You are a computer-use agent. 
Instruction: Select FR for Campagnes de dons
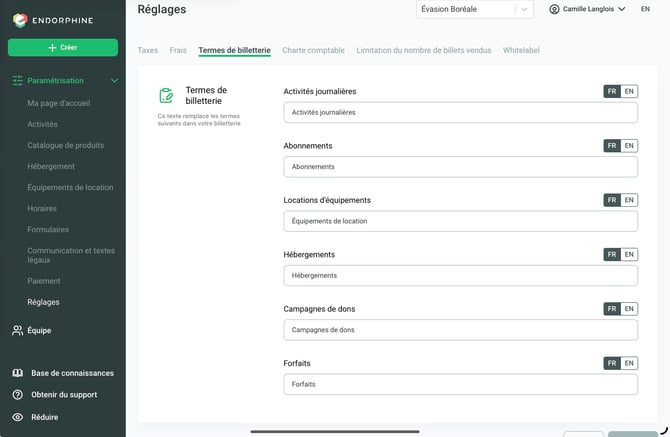click(612, 309)
